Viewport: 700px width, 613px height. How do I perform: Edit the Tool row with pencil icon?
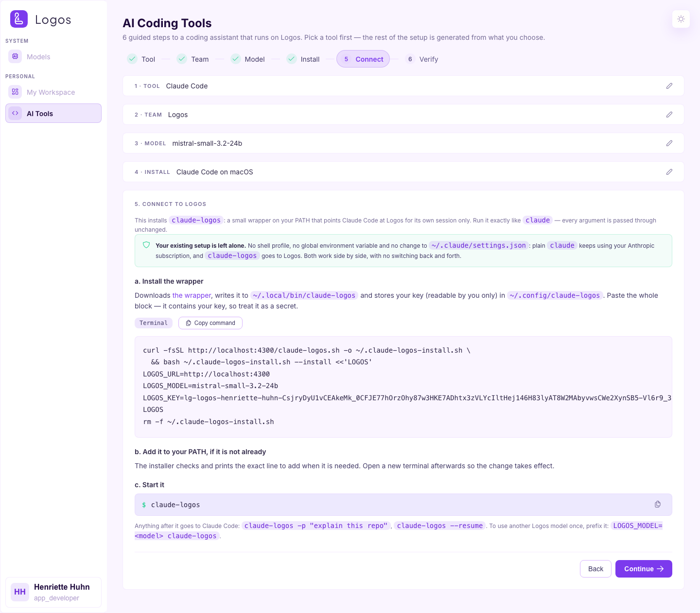click(x=669, y=86)
